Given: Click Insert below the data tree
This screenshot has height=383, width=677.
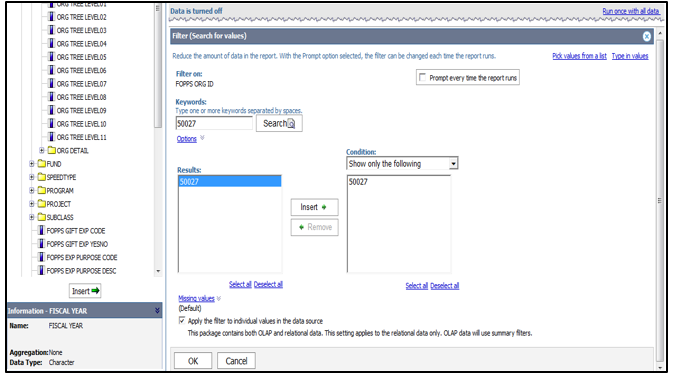Looking at the screenshot, I should (x=85, y=291).
